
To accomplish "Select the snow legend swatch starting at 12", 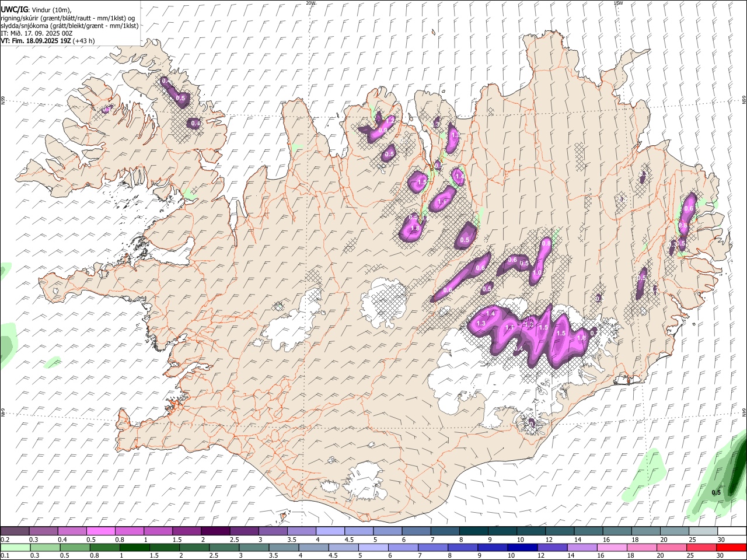I will pyautogui.click(x=560, y=531).
